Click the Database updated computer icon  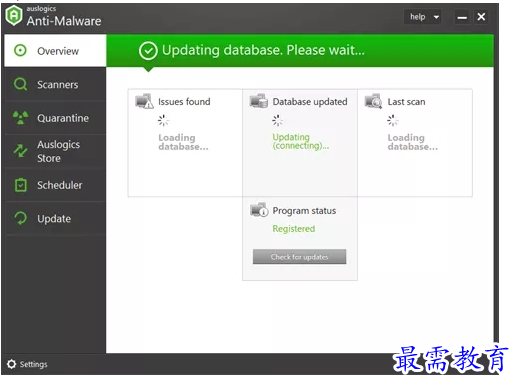(x=259, y=101)
